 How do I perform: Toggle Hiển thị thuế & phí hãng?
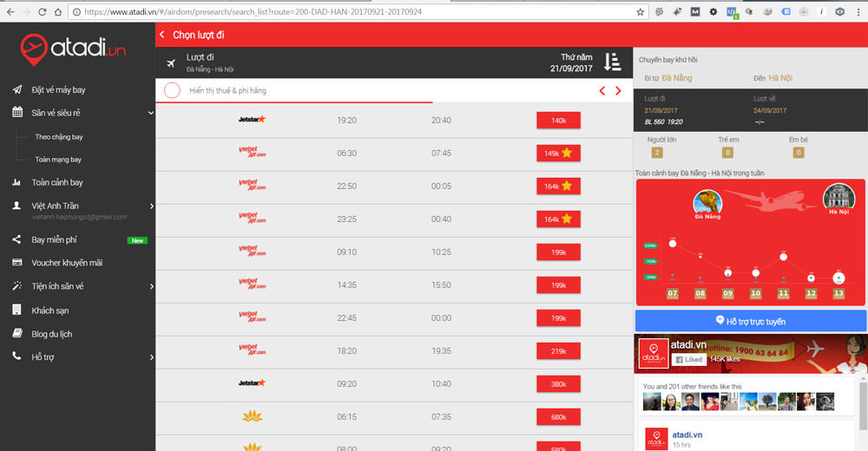click(172, 90)
